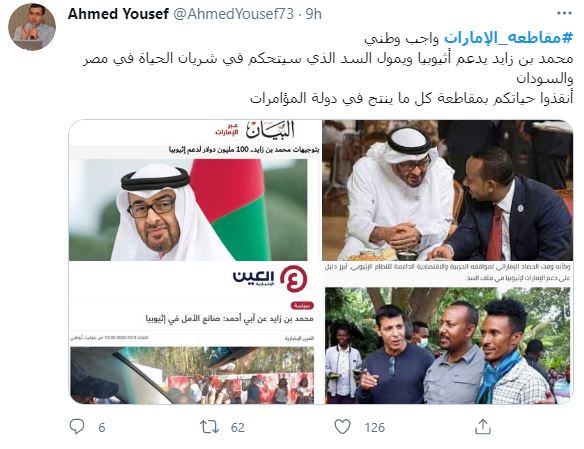Open the photo of two men talking at table
The image size is (584, 449).
tap(448, 190)
